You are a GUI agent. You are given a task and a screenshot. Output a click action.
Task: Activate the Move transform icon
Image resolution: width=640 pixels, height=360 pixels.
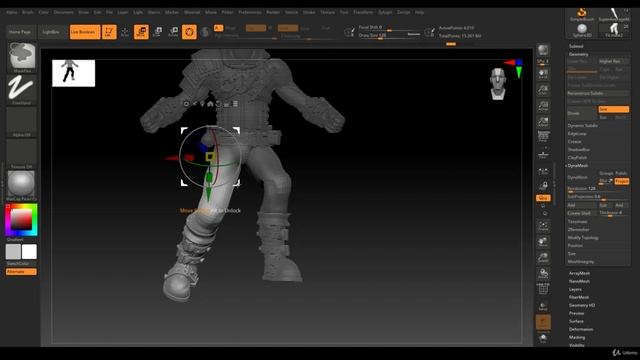click(x=141, y=32)
